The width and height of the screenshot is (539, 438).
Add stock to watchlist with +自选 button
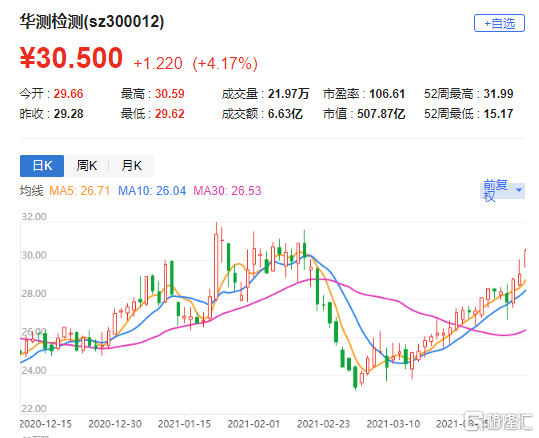pyautogui.click(x=499, y=23)
